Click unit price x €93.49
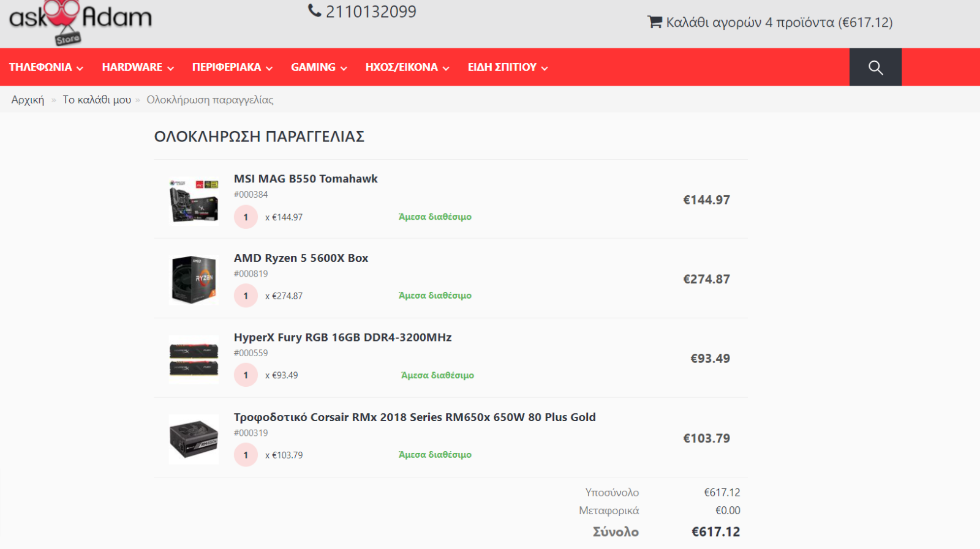980x549 pixels. tap(282, 376)
